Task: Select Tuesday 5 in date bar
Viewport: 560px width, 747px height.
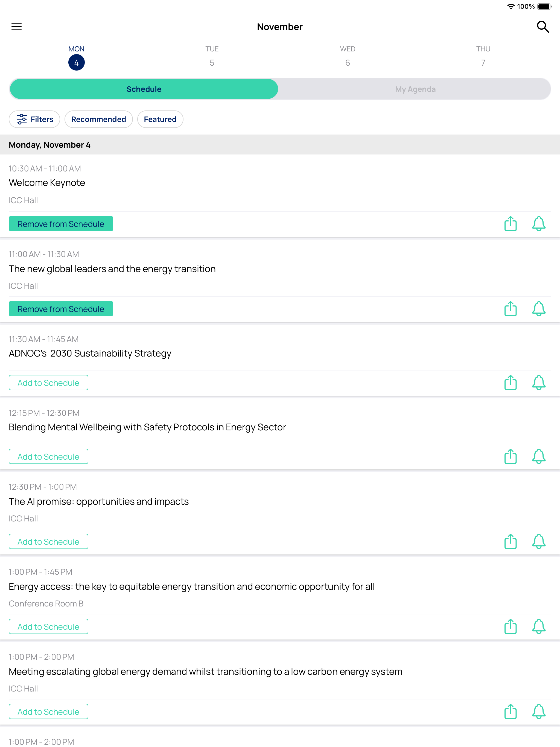Action: [x=212, y=57]
